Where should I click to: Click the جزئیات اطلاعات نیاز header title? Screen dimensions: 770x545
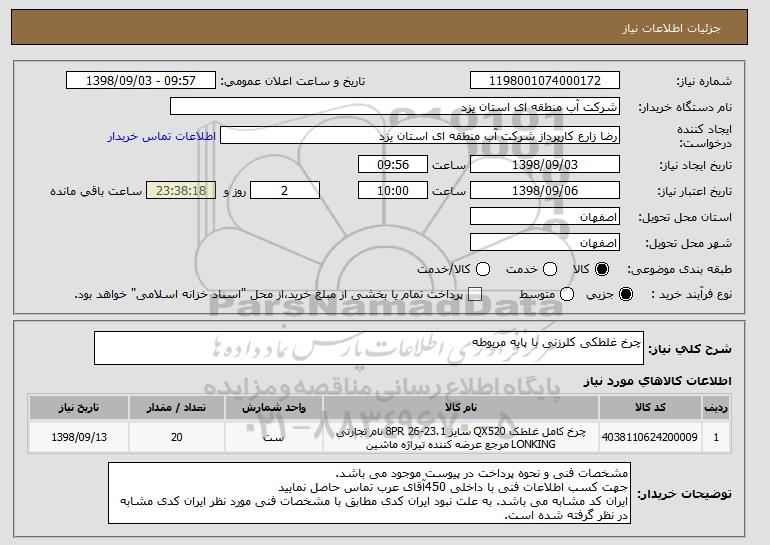point(671,28)
